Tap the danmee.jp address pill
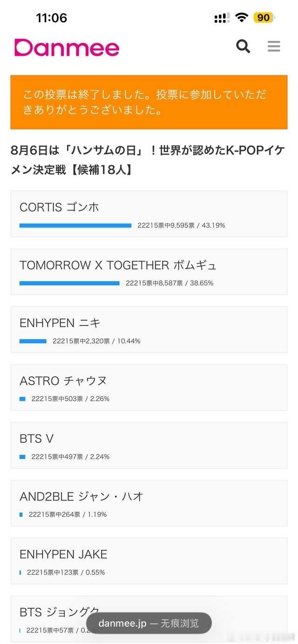The image size is (298, 644). pos(149,623)
